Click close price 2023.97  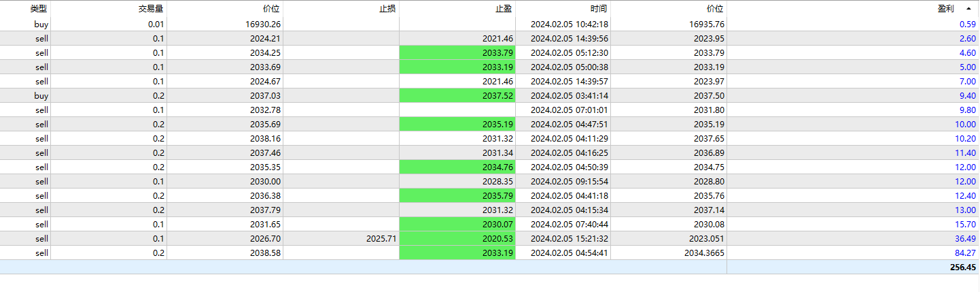707,81
